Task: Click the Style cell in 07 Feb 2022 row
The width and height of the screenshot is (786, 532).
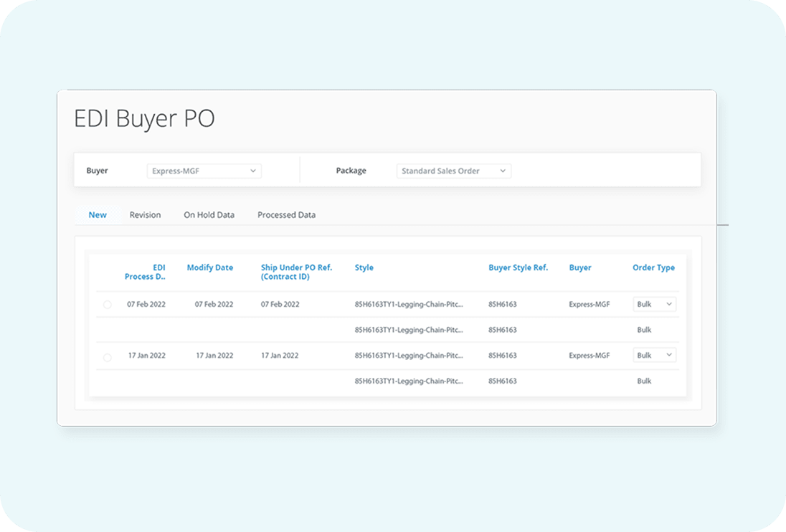Action: 408,305
